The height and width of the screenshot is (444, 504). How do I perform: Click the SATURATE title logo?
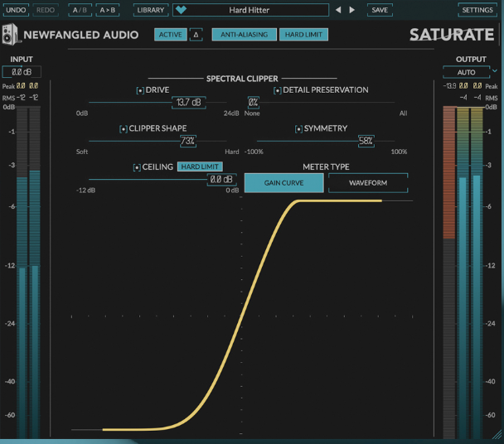(x=452, y=35)
